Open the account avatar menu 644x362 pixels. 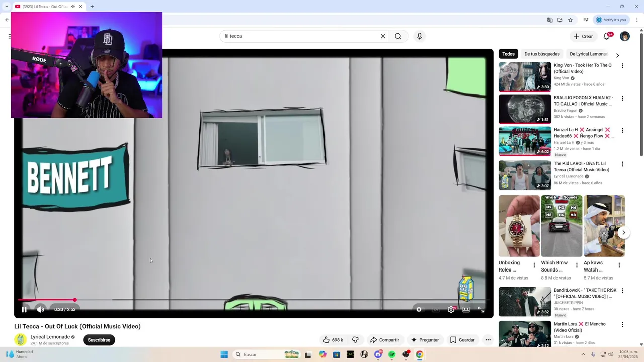click(625, 36)
